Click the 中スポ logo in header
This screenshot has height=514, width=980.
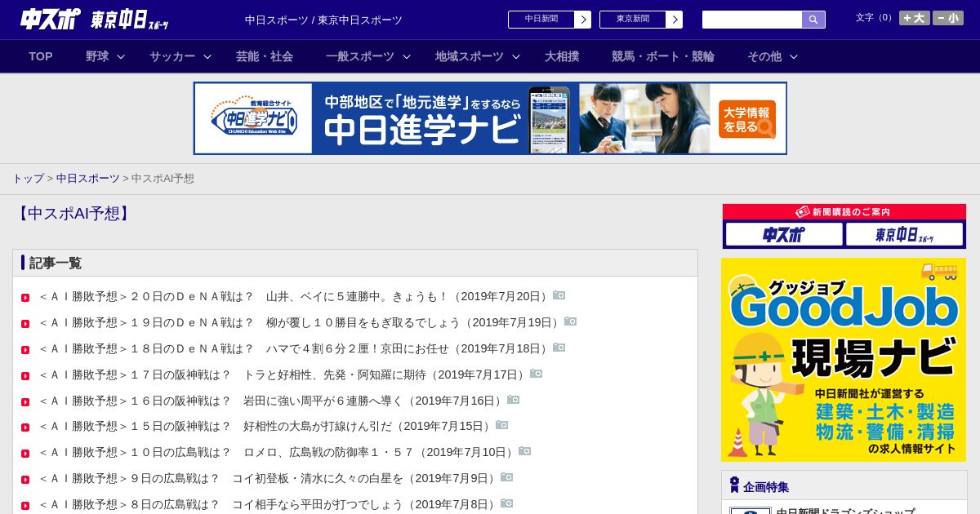(x=51, y=19)
